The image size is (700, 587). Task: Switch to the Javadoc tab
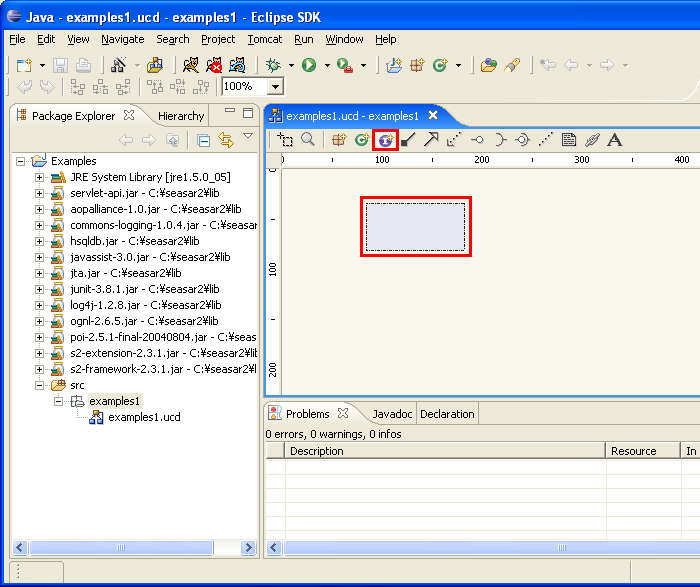(392, 414)
